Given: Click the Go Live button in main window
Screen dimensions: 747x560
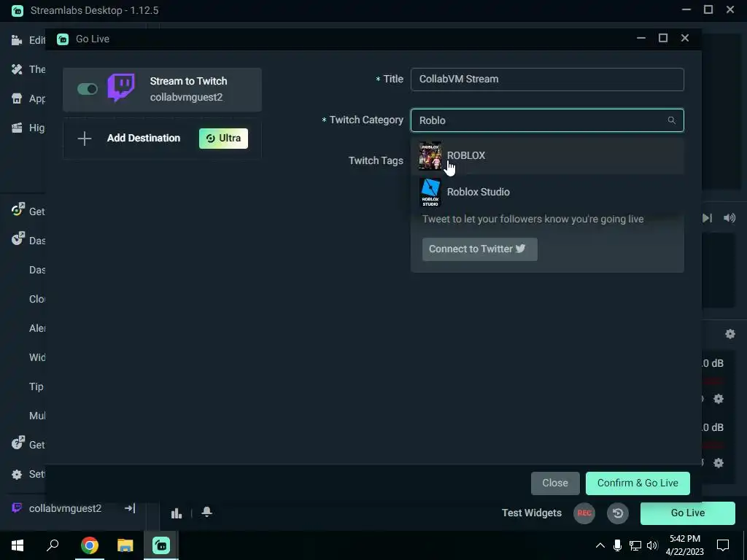Looking at the screenshot, I should pyautogui.click(x=687, y=513).
